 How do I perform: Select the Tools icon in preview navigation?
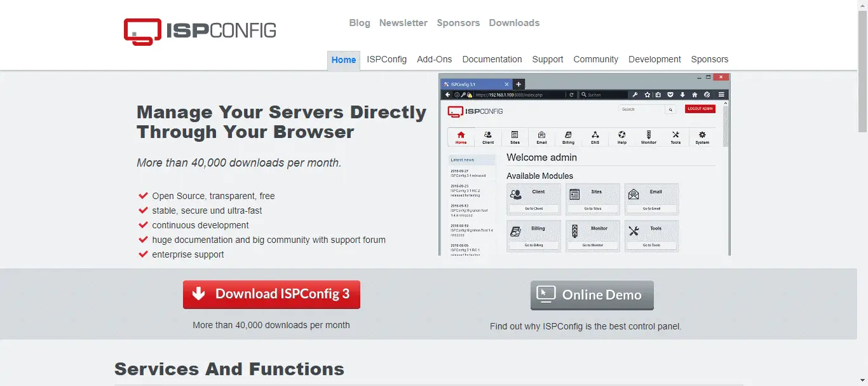[x=675, y=135]
